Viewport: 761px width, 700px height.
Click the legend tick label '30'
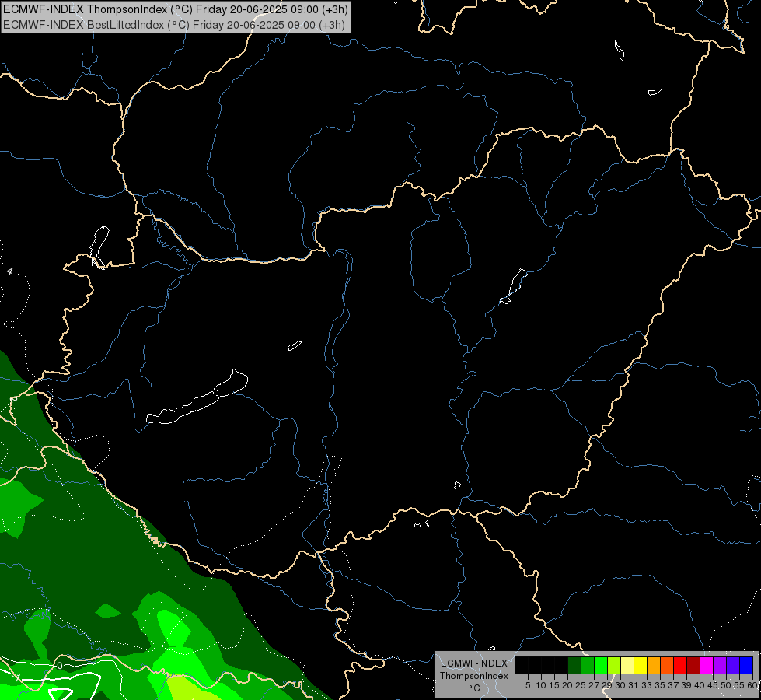pos(620,685)
